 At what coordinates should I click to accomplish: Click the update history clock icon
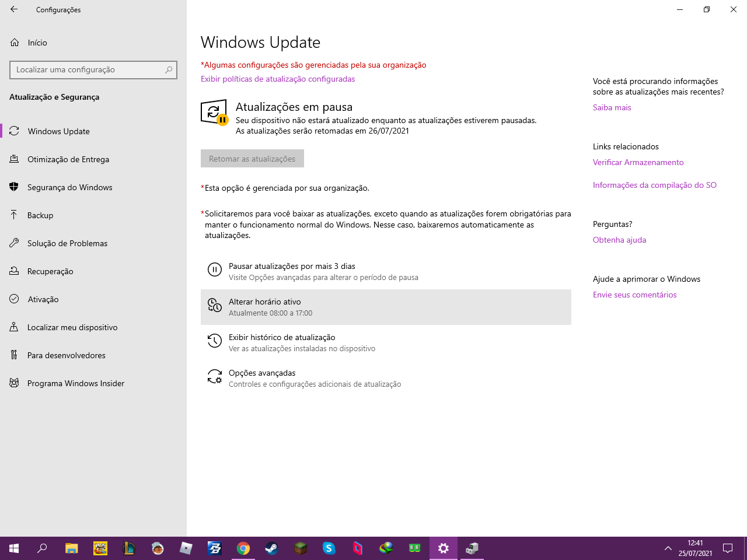coord(215,341)
